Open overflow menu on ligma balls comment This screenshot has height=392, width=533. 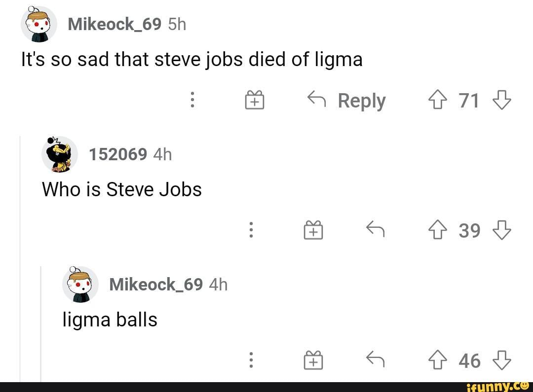click(251, 360)
